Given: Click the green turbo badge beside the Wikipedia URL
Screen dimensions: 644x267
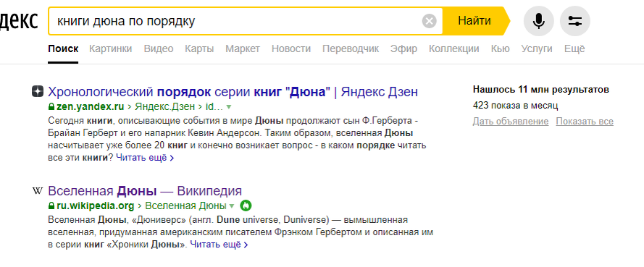Looking at the screenshot, I should point(246,205).
